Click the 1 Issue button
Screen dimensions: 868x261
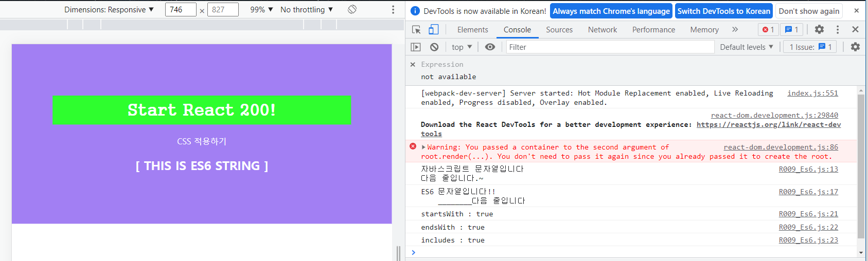[x=810, y=47]
